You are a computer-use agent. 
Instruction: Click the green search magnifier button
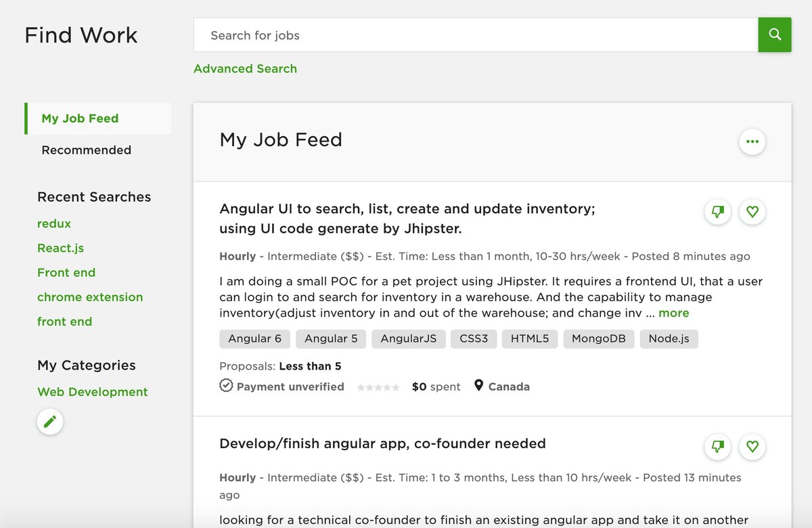point(775,35)
